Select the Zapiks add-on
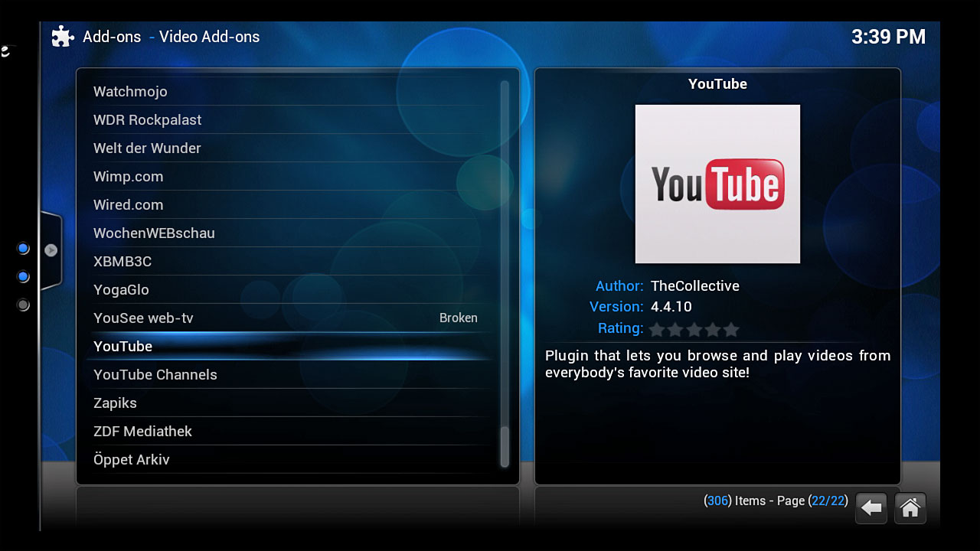 click(289, 403)
